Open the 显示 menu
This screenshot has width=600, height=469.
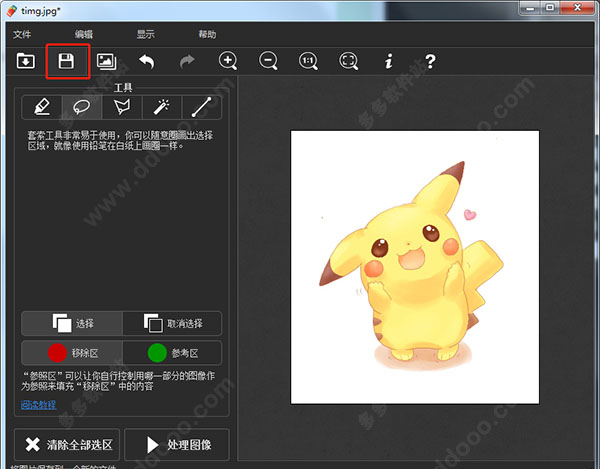[x=146, y=34]
